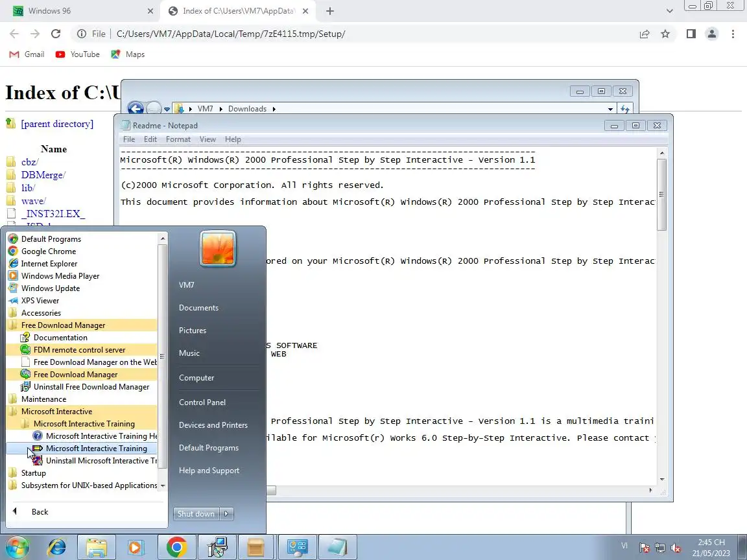Click the Shut down button

point(196,514)
